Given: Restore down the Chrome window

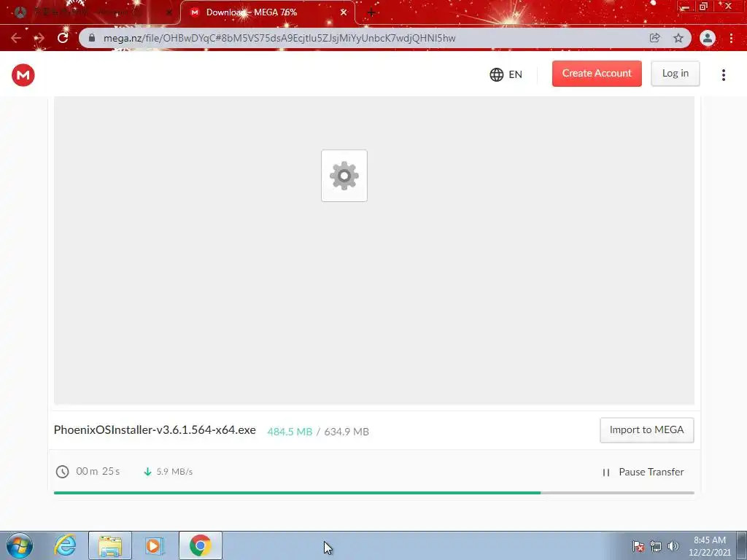Looking at the screenshot, I should pos(704,6).
